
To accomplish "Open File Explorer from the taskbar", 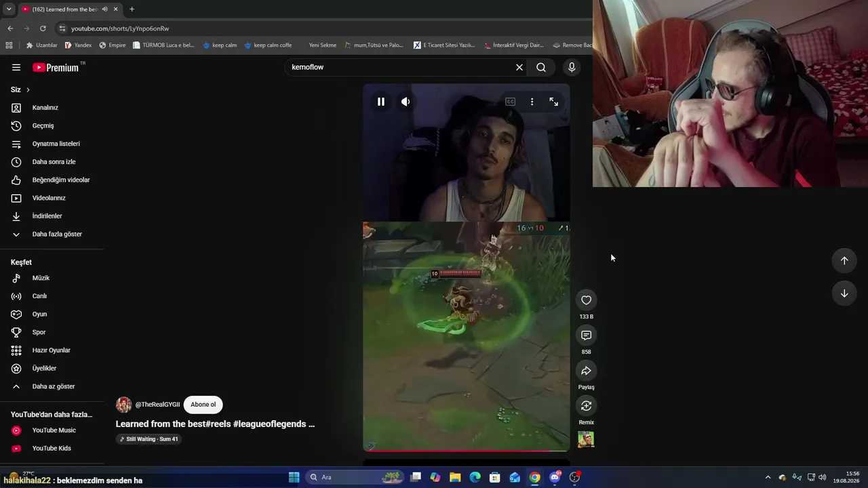I will [455, 477].
